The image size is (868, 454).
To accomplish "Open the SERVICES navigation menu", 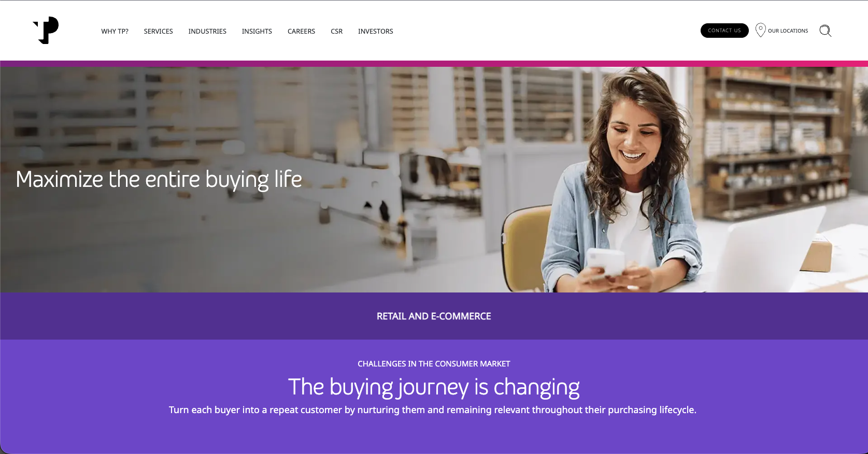I will coord(159,31).
